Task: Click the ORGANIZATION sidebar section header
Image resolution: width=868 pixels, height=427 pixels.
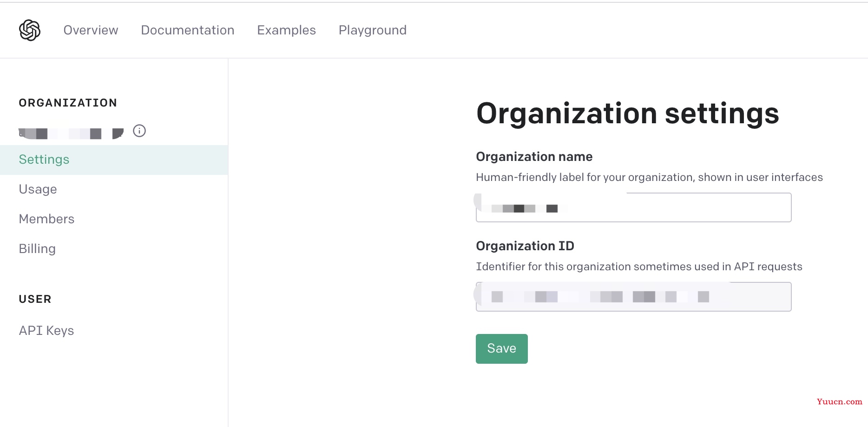Action: [x=68, y=103]
